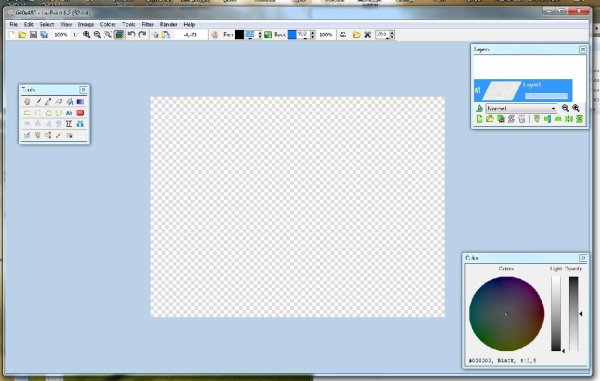Load layer from file folder icon
This screenshot has height=381, width=600.
pyautogui.click(x=490, y=119)
